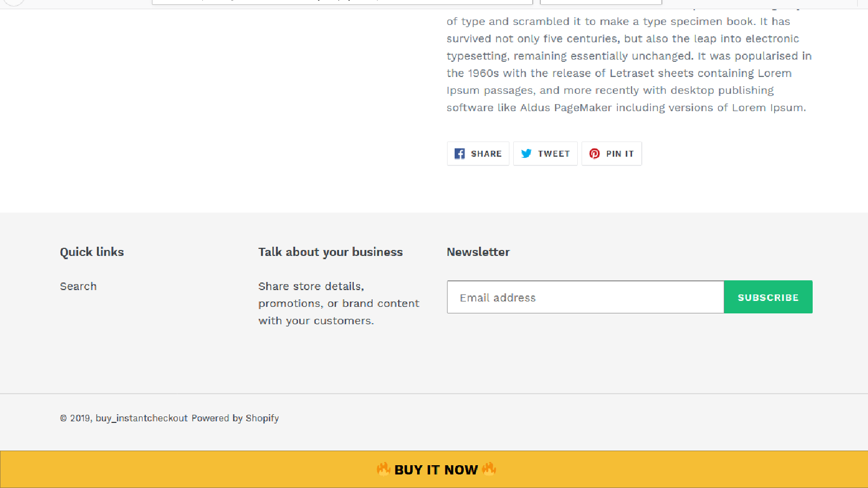Viewport: 868px width, 488px height.
Task: Click the Share store details paragraph
Action: (339, 303)
